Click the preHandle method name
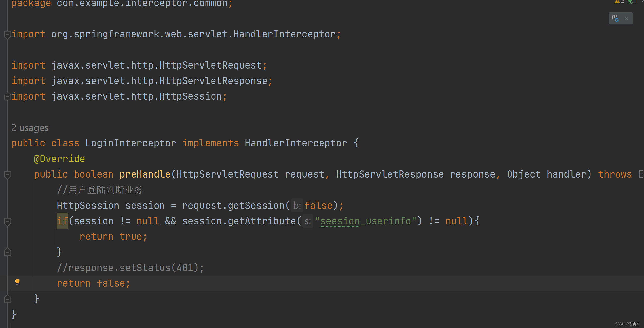The height and width of the screenshot is (328, 644). (x=145, y=174)
